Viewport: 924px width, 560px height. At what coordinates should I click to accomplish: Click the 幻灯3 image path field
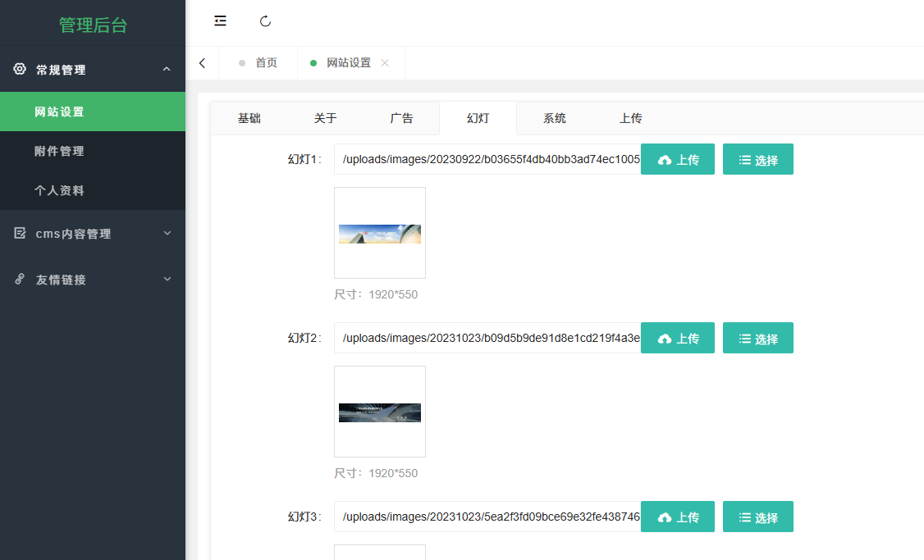[x=487, y=517]
